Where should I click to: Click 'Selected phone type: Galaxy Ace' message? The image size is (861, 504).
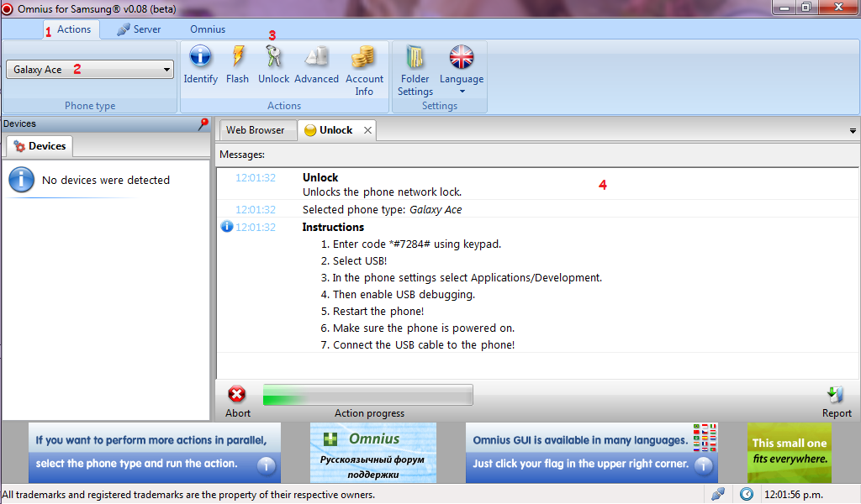383,209
